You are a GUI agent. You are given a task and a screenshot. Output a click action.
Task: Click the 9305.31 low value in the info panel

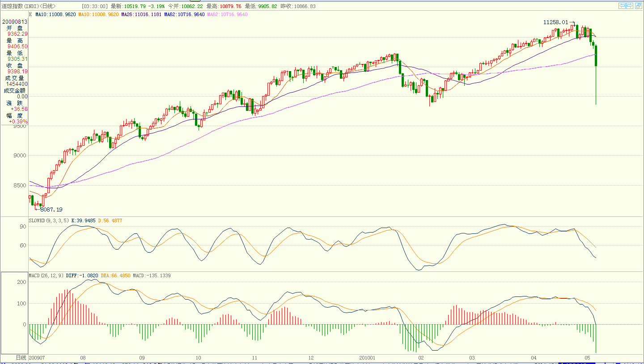click(x=17, y=59)
